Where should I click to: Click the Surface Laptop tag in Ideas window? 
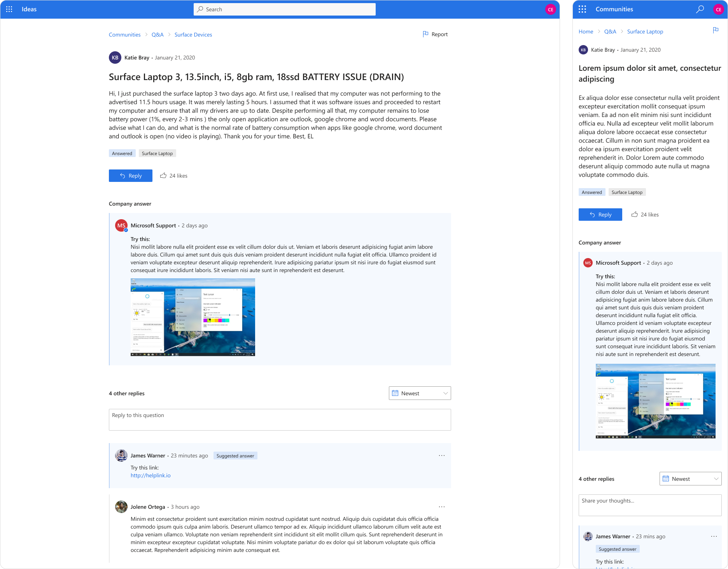click(157, 153)
